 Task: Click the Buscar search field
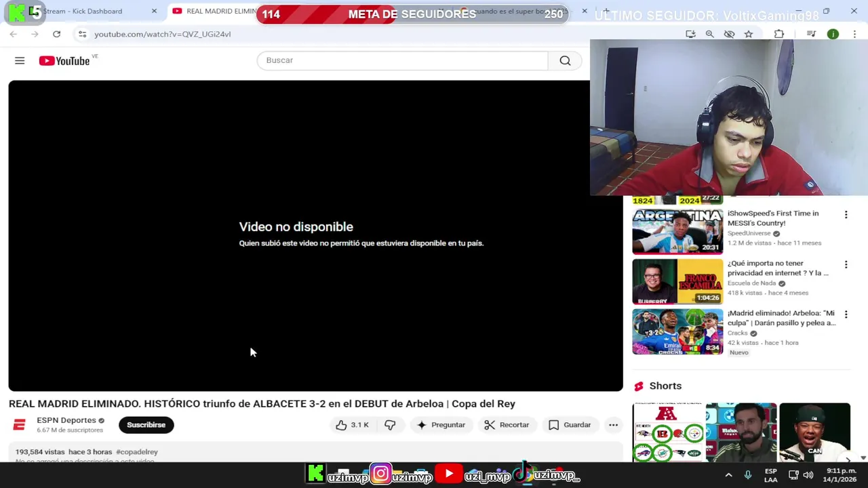[403, 60]
